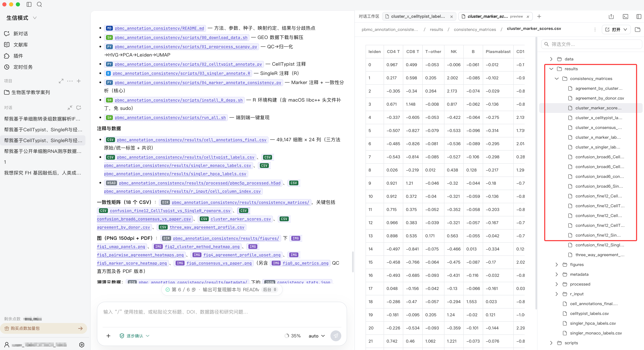Image resolution: width=644 pixels, height=350 pixels.
Task: Open the folder icon next to 打开
Action: tap(638, 30)
